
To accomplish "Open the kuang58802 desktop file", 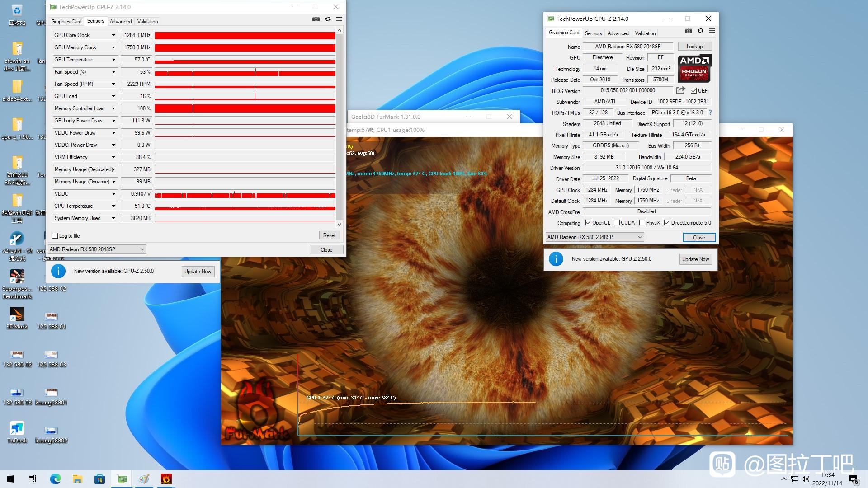I will 51,434.
